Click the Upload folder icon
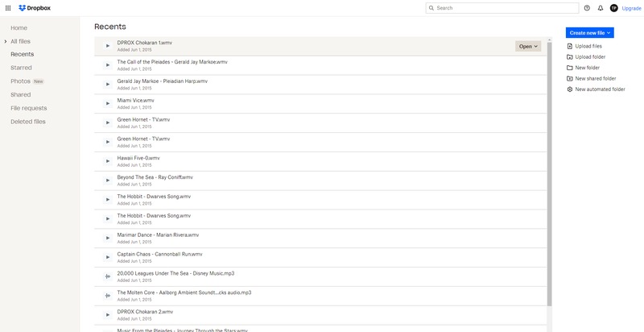Viewport: 644px width, 332px height. (x=569, y=56)
